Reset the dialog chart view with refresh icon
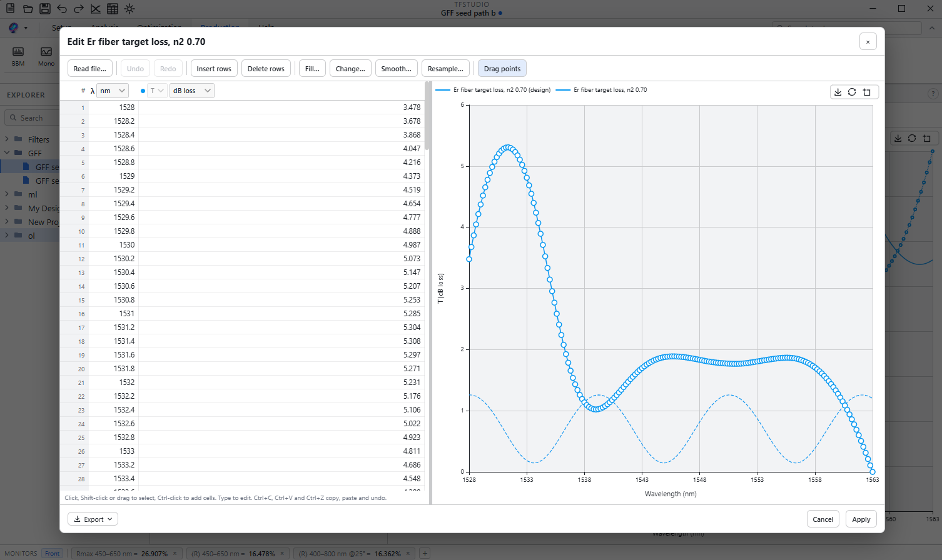This screenshot has width=942, height=560. tap(852, 92)
